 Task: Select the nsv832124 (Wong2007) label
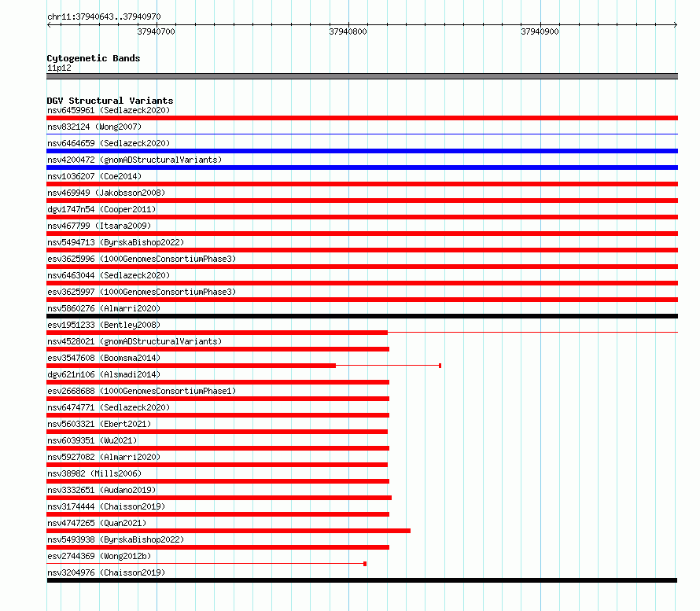(94, 127)
